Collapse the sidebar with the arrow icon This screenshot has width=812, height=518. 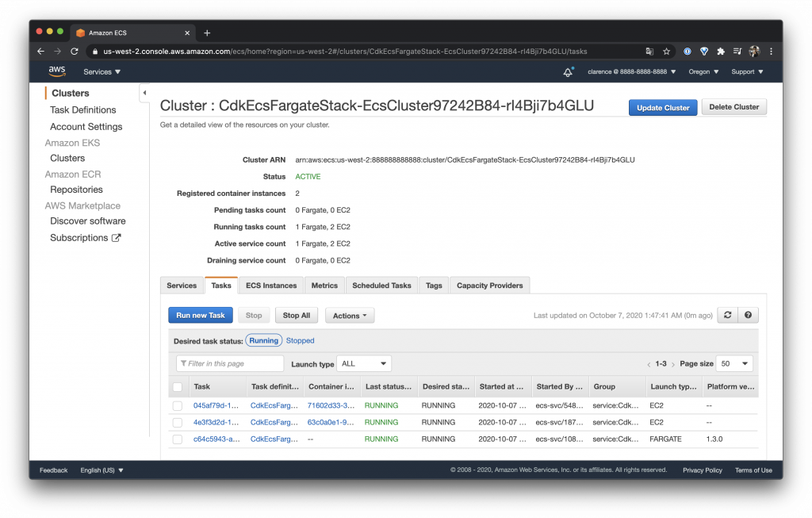[144, 93]
